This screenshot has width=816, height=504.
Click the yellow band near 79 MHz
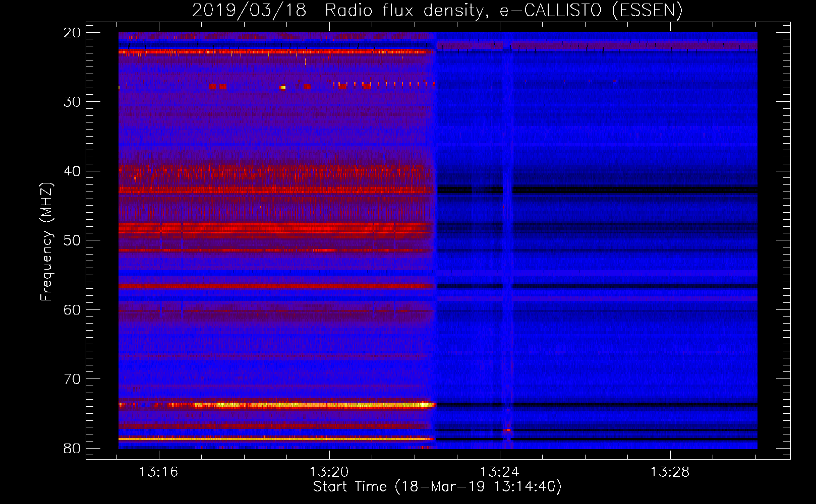(276, 439)
